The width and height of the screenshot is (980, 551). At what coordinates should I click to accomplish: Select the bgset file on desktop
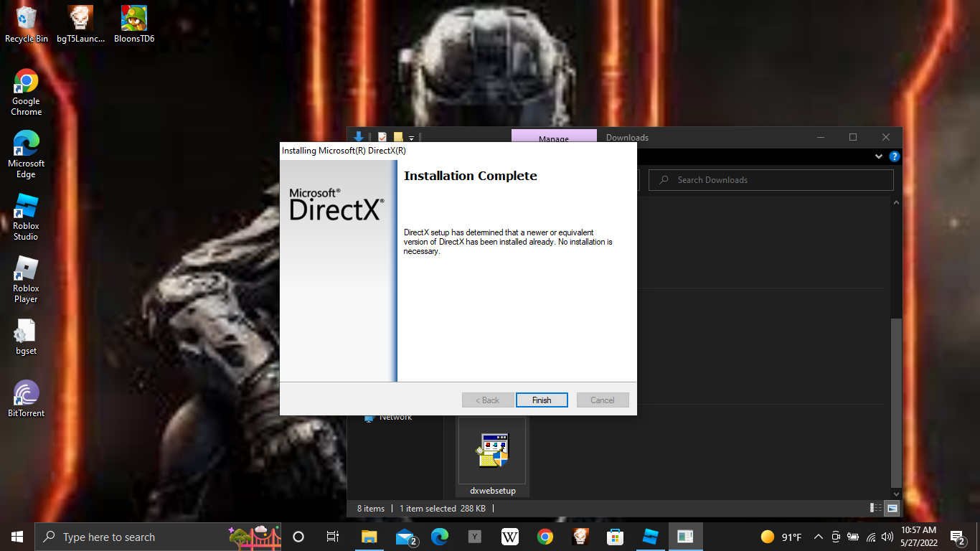(x=27, y=336)
